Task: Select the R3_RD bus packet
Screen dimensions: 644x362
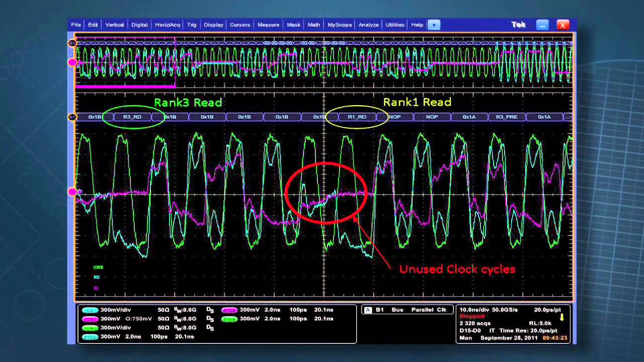Action: click(132, 117)
